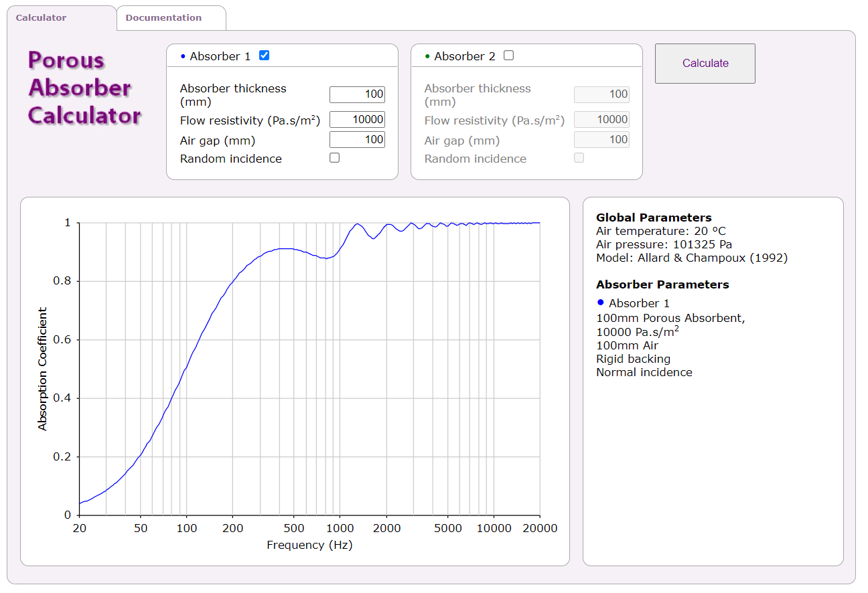Click the 'Rigid backing' text
Viewport: 868px width, 593px height.
633,359
